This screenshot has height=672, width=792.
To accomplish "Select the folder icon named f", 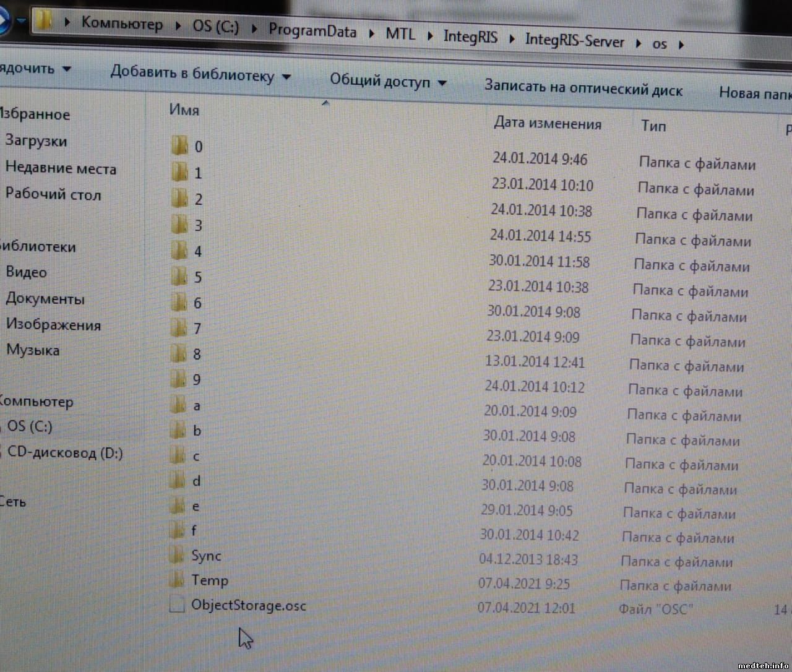I will coord(177,530).
